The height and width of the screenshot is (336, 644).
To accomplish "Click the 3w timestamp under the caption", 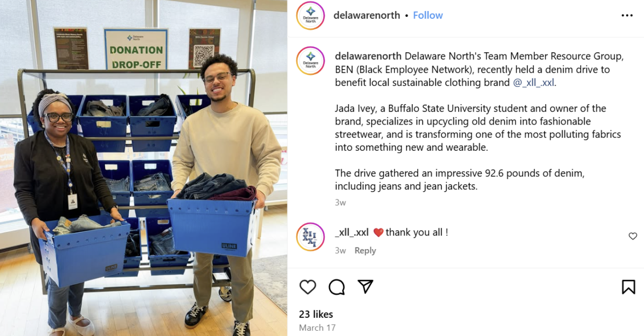I will (340, 203).
